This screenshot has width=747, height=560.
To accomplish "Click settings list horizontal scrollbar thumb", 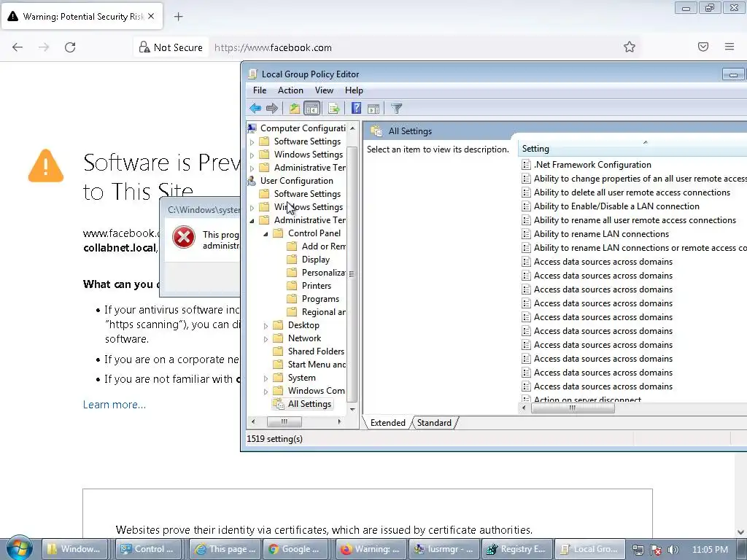I will [x=573, y=408].
